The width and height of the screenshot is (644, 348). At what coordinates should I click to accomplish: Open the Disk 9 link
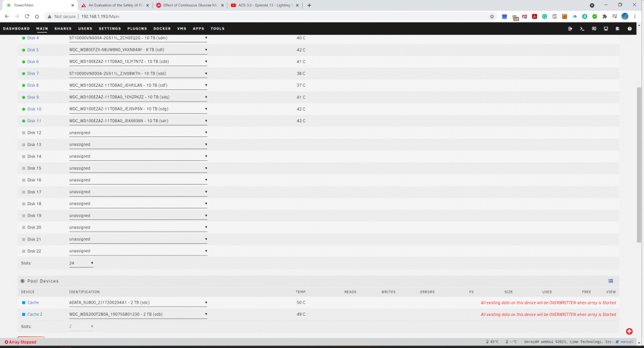pyautogui.click(x=33, y=97)
